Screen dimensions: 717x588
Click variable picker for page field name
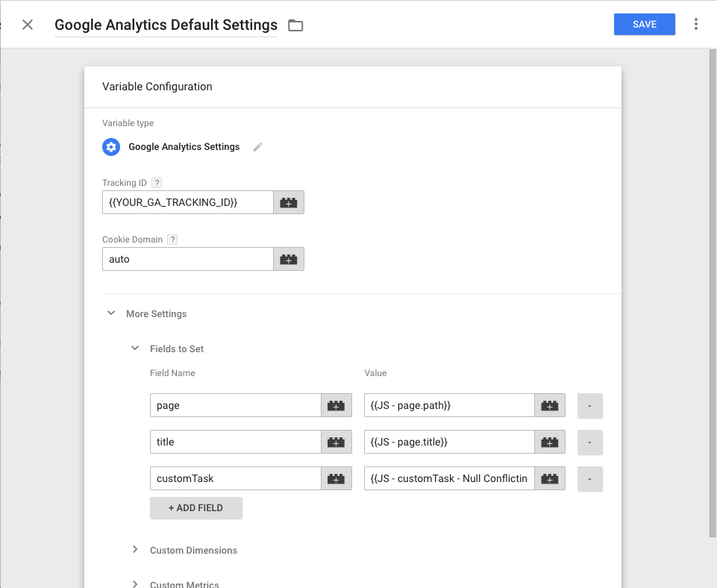pos(336,405)
